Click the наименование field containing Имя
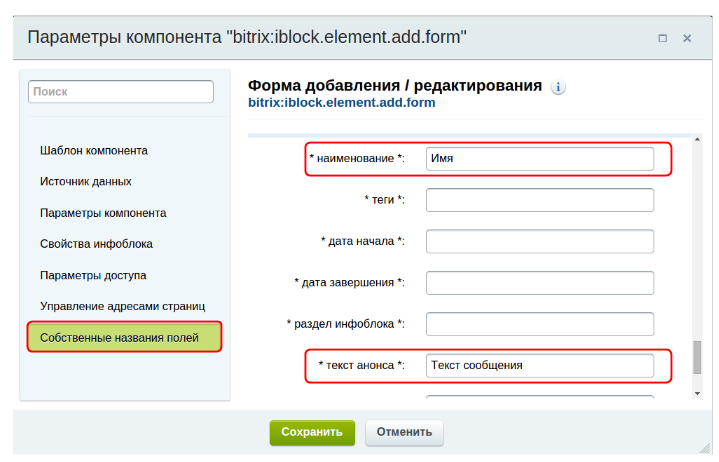 click(539, 158)
